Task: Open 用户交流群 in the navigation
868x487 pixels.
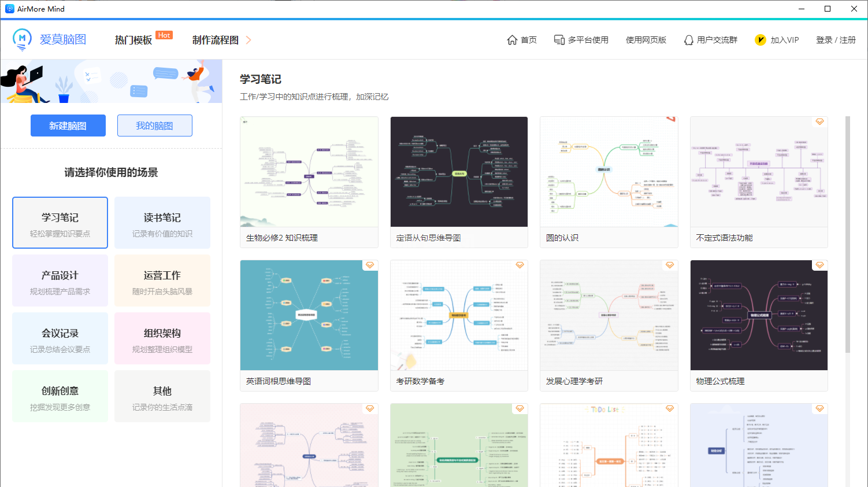Action: click(x=717, y=40)
